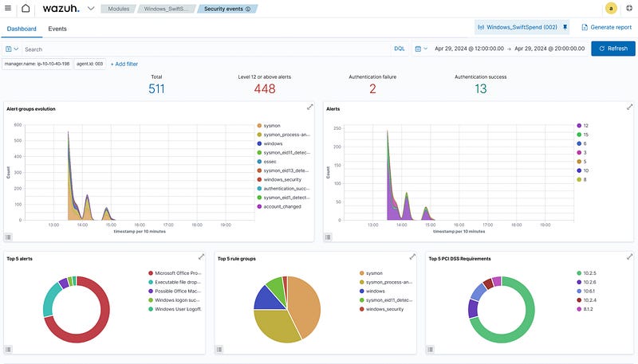Open the hamburger navigation menu
638x364 pixels.
(x=9, y=9)
